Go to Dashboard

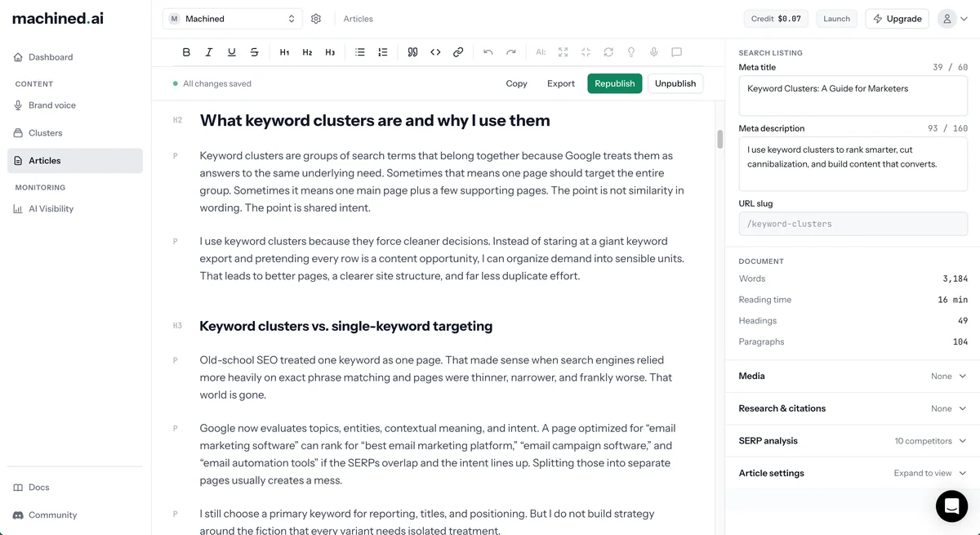click(x=75, y=57)
